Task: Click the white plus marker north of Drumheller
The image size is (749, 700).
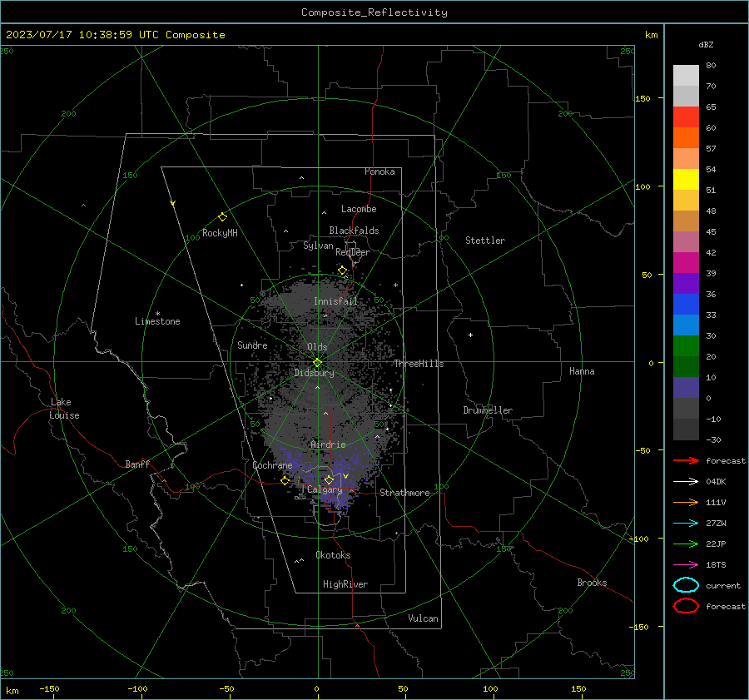Action: [470, 335]
